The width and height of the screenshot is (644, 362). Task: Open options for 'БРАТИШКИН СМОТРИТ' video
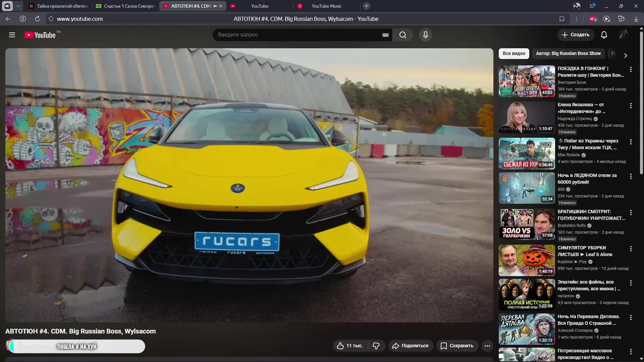coord(630,213)
